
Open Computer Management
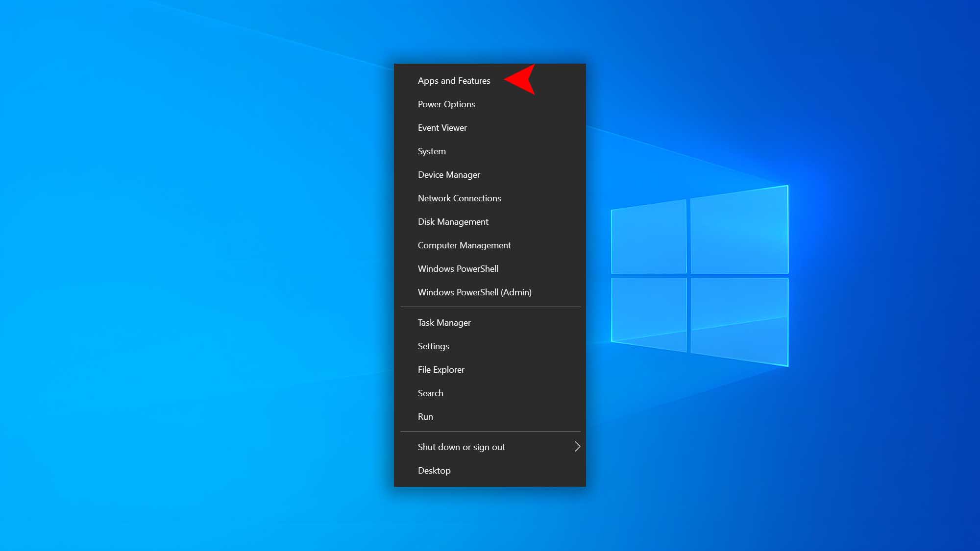coord(490,245)
